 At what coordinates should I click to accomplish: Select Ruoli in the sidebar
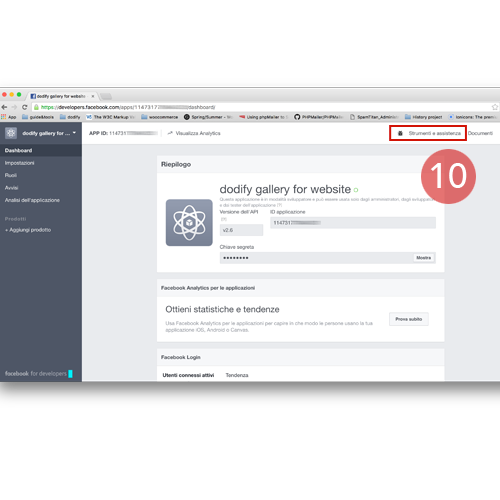click(x=11, y=175)
